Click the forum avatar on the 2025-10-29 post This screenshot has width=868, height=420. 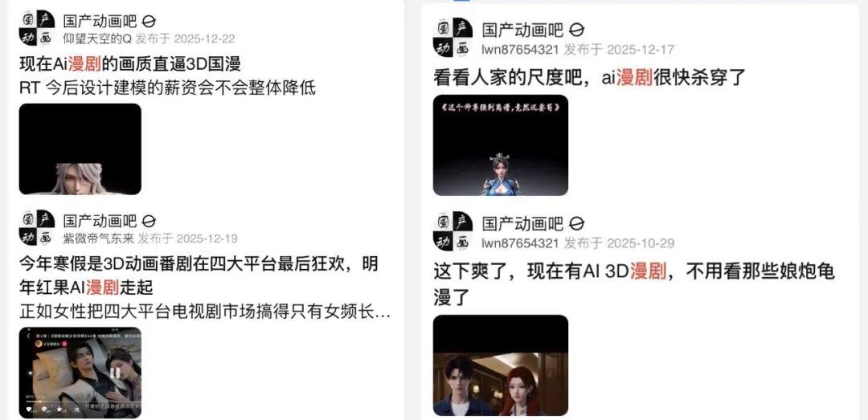point(452,230)
